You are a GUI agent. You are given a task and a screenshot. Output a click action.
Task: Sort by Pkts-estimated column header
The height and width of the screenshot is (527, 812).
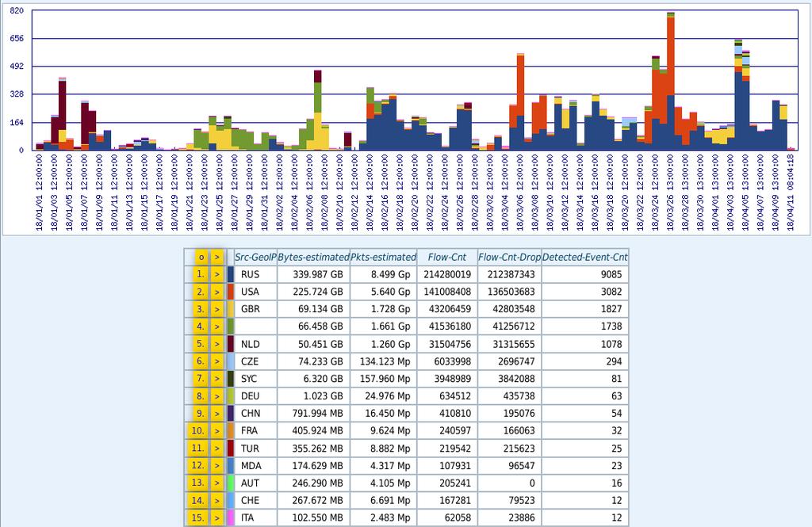pos(383,258)
